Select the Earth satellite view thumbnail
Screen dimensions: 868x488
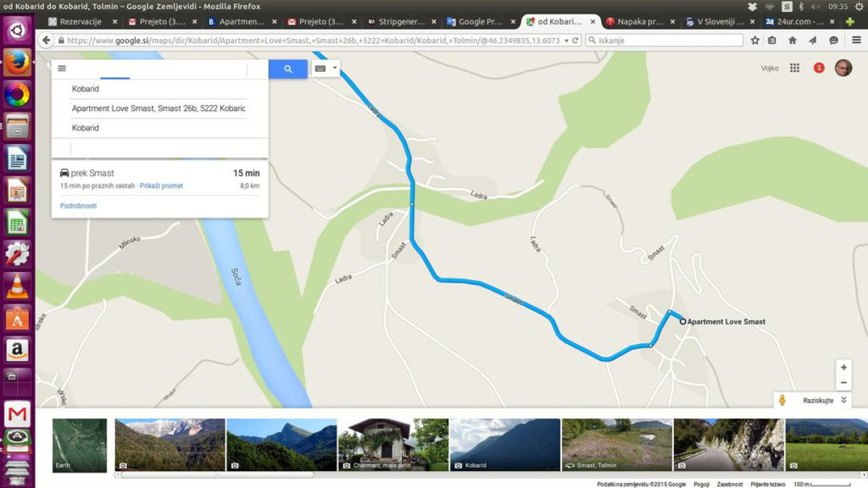click(80, 445)
